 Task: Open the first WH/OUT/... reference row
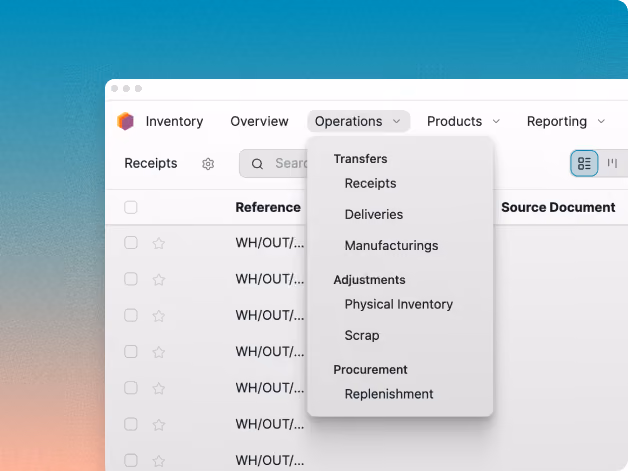[270, 243]
